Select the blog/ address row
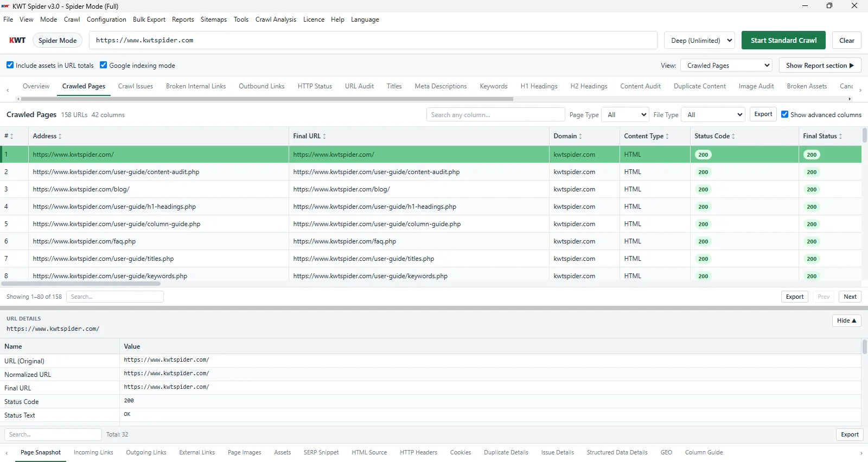This screenshot has width=868, height=462. pos(431,189)
